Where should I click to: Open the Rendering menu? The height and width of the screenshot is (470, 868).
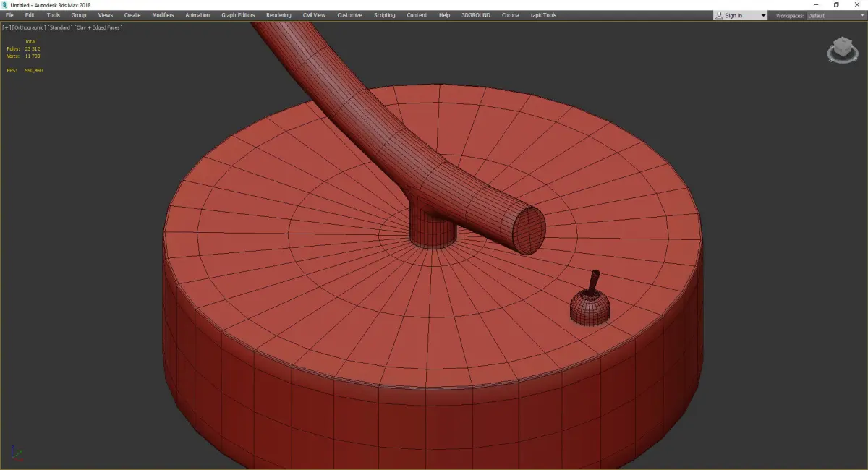tap(278, 15)
